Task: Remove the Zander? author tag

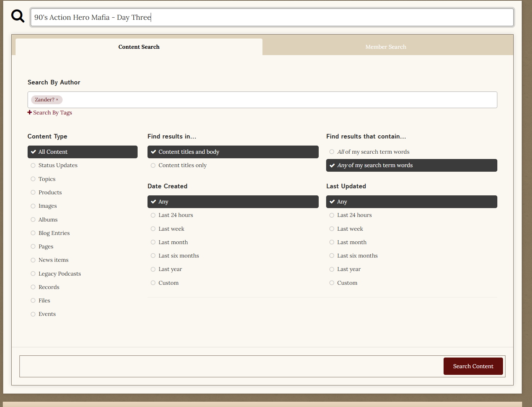Action: click(57, 100)
